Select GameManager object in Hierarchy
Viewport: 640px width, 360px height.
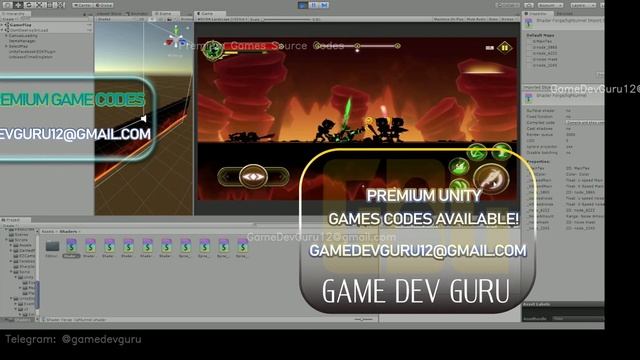(22, 41)
